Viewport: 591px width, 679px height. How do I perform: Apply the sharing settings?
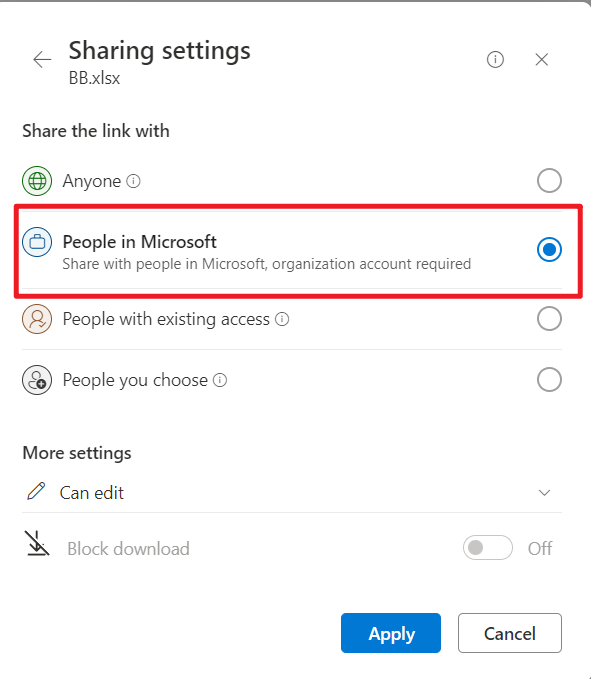(391, 633)
